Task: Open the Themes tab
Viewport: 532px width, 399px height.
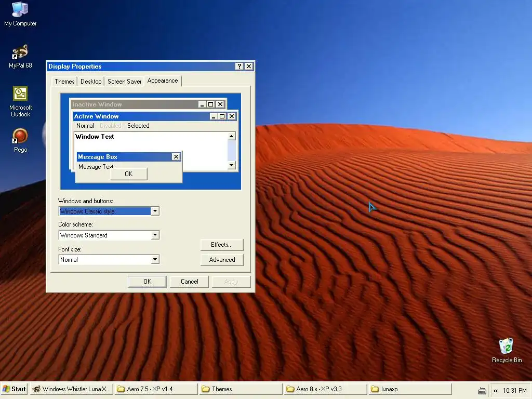Action: 64,82
